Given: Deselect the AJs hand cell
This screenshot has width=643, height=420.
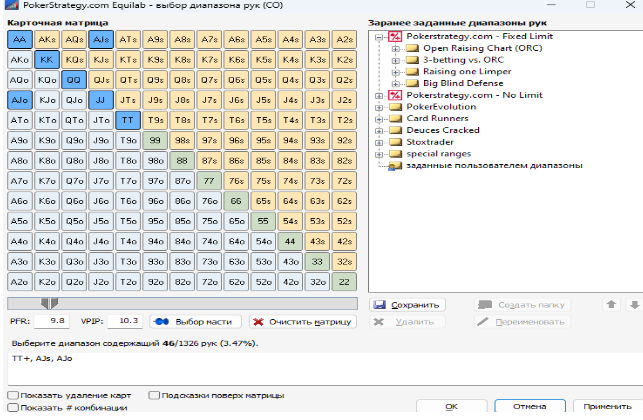Looking at the screenshot, I should pyautogui.click(x=101, y=39).
